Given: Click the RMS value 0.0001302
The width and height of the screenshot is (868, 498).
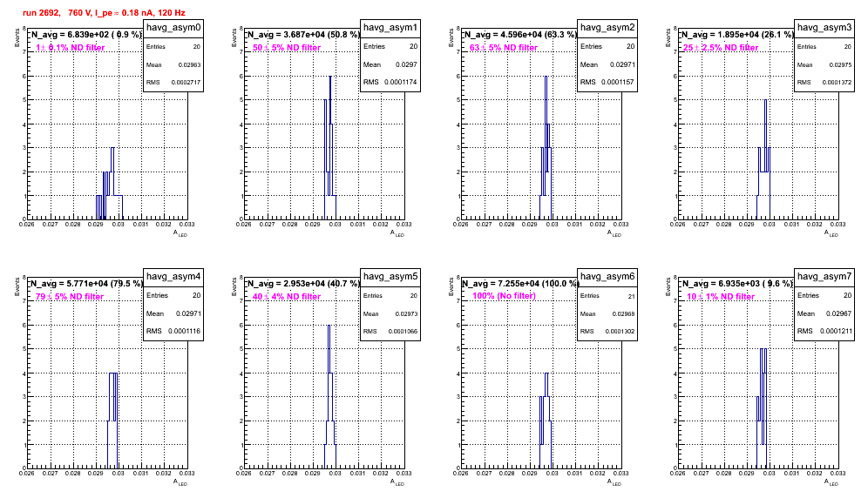Looking at the screenshot, I should coord(620,332).
